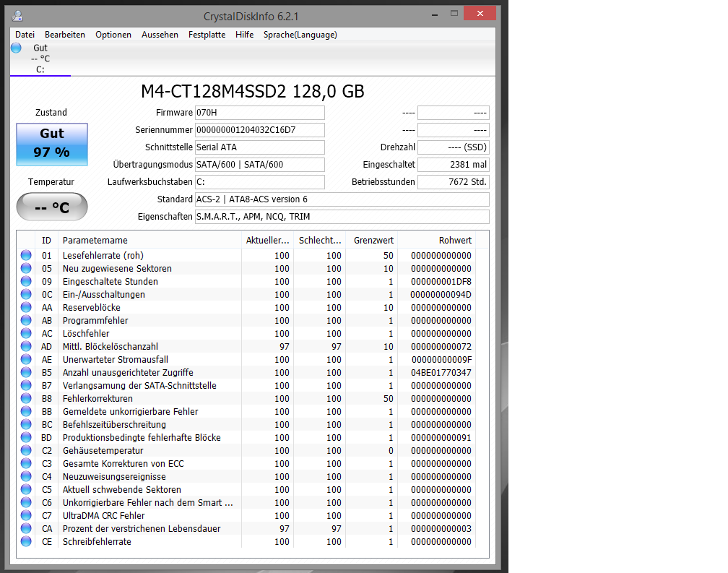
Task: Click status orb for Anzahl unausgerichteter Zugriffe
Action: point(26,372)
